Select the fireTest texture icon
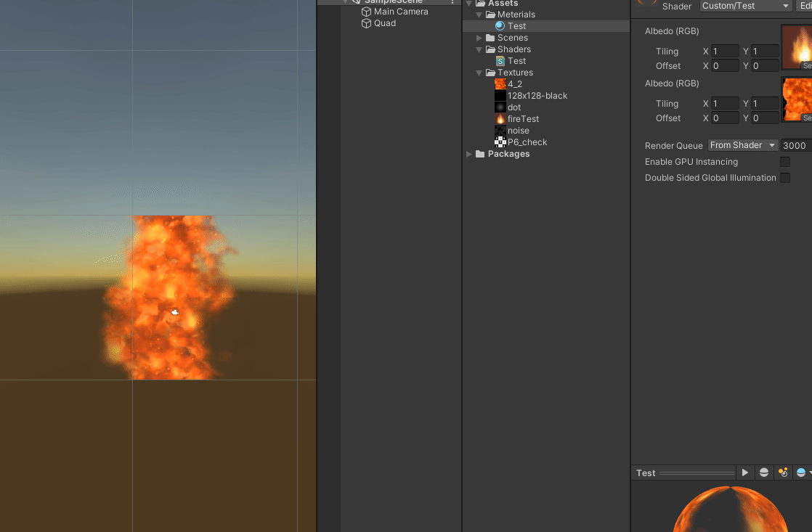Image resolution: width=812 pixels, height=532 pixels. click(500, 119)
